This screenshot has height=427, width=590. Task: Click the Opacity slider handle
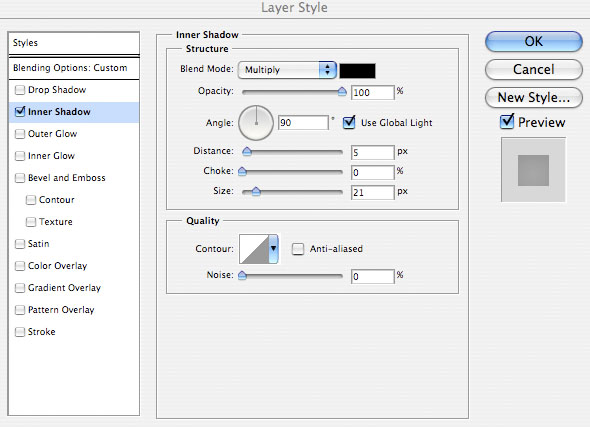click(x=342, y=91)
